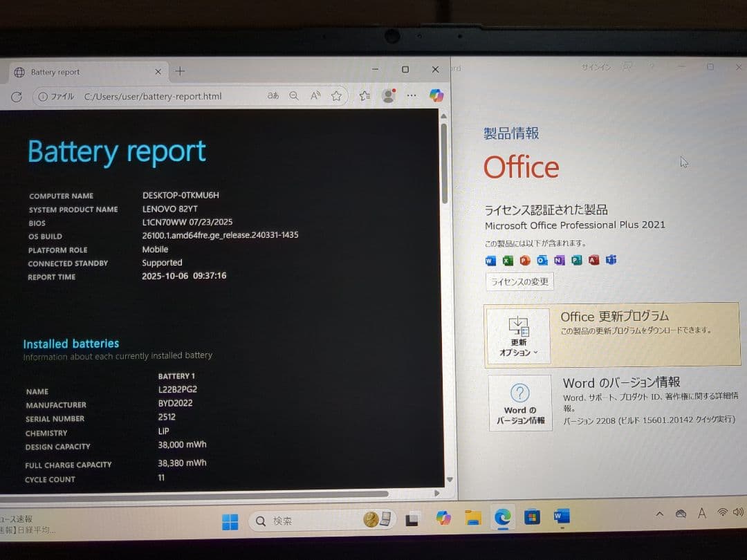Open Word のバージョン情報

tap(519, 403)
